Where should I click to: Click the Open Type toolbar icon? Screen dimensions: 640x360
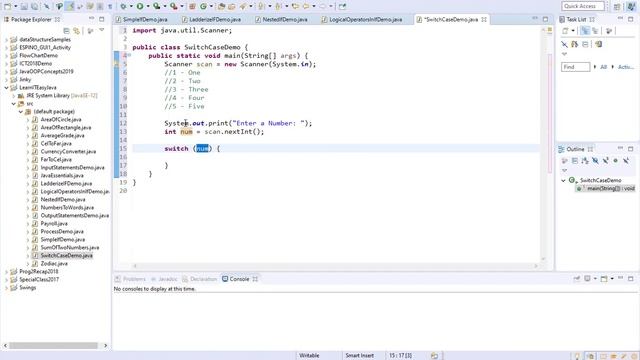(221, 6)
